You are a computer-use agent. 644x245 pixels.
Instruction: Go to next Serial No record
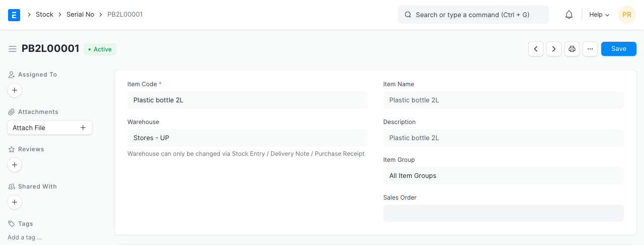[x=554, y=49]
